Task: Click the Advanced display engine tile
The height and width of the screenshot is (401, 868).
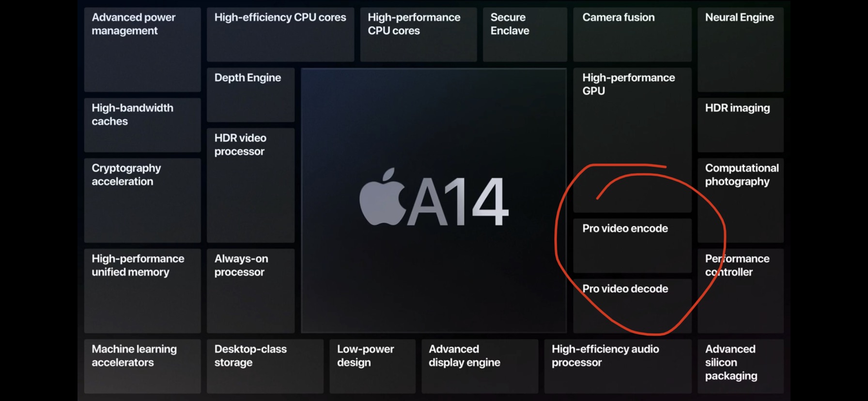Action: point(480,366)
